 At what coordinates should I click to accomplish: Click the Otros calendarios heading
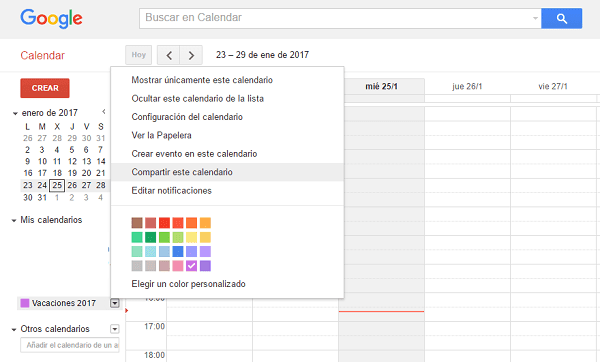[55, 329]
